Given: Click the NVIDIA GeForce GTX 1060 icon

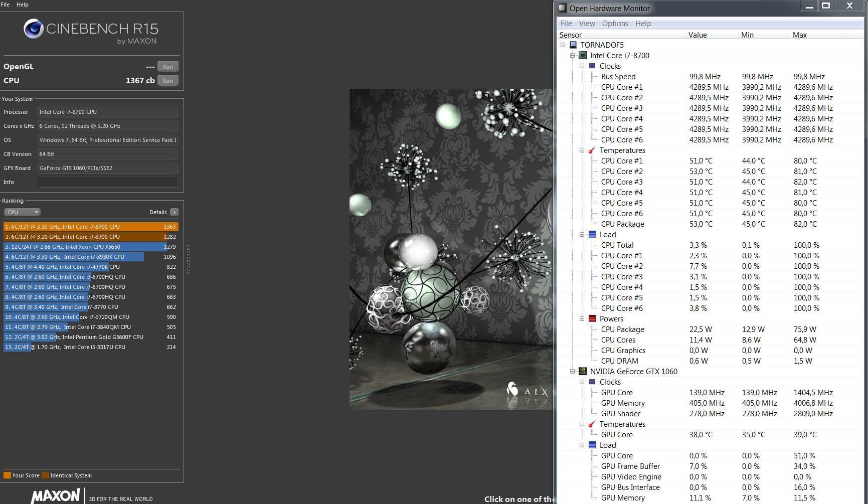Looking at the screenshot, I should (x=583, y=372).
